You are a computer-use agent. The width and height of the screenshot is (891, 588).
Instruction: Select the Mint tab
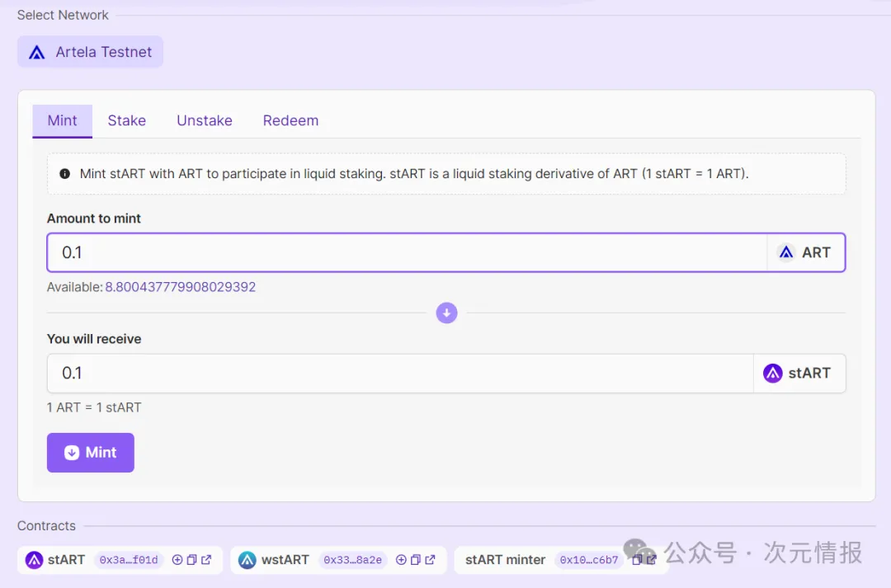62,120
